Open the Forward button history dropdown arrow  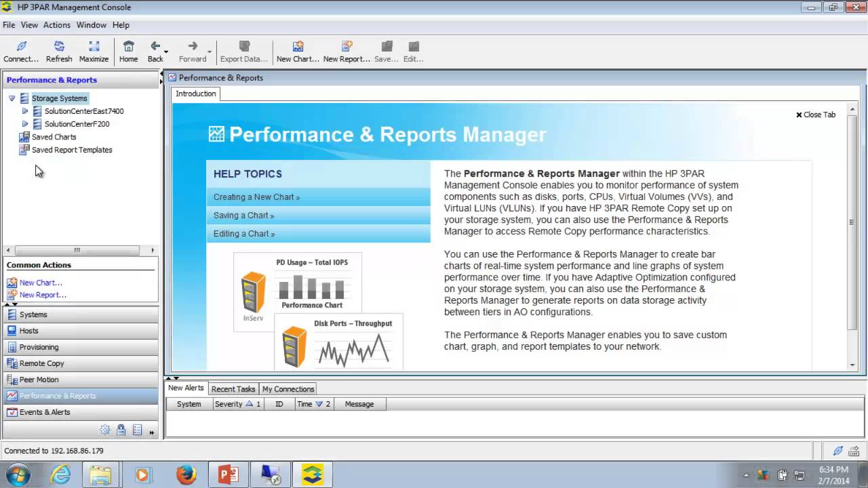click(x=210, y=52)
